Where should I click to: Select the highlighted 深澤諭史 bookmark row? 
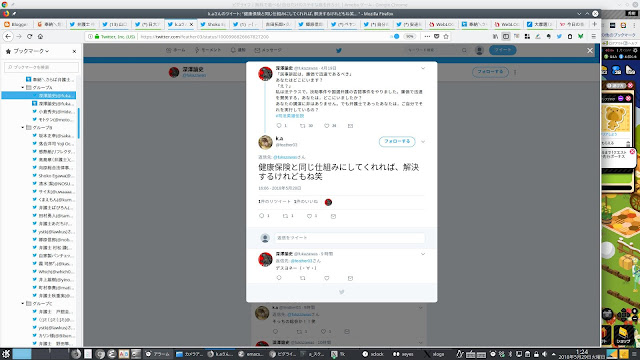tap(39, 96)
